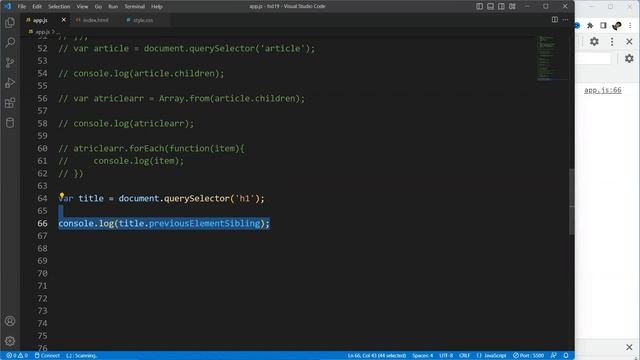Screen dimensions: 640x360
Task: Click the lightbulb code action on line 64
Action: [x=62, y=196]
